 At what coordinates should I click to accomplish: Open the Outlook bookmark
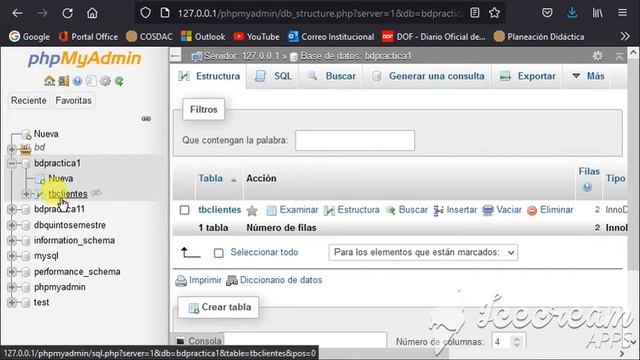click(203, 37)
